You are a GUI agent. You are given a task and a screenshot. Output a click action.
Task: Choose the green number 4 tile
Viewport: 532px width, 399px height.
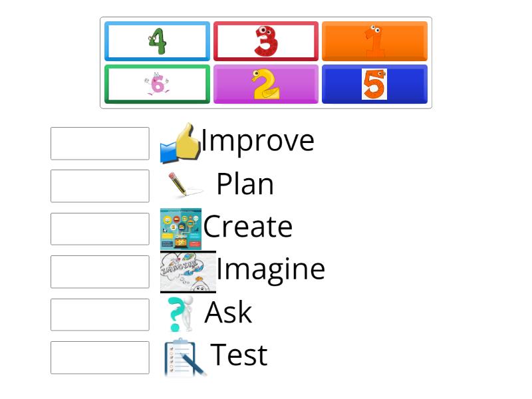click(x=157, y=41)
